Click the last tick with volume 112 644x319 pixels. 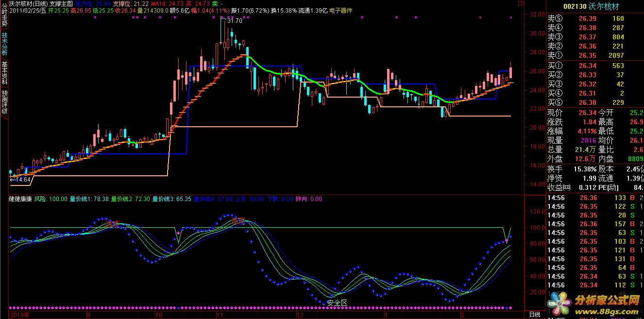click(x=595, y=285)
